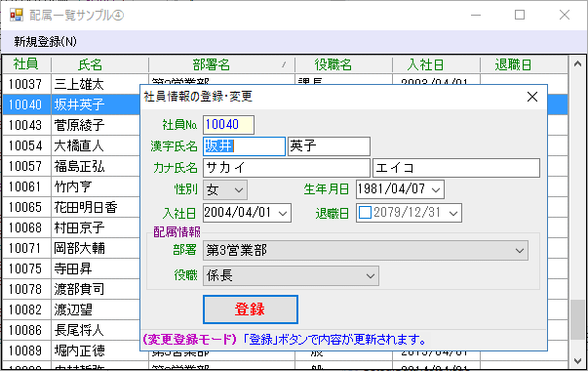588x371 pixels.
Task: Sort by 役職名 column header
Action: click(x=343, y=64)
